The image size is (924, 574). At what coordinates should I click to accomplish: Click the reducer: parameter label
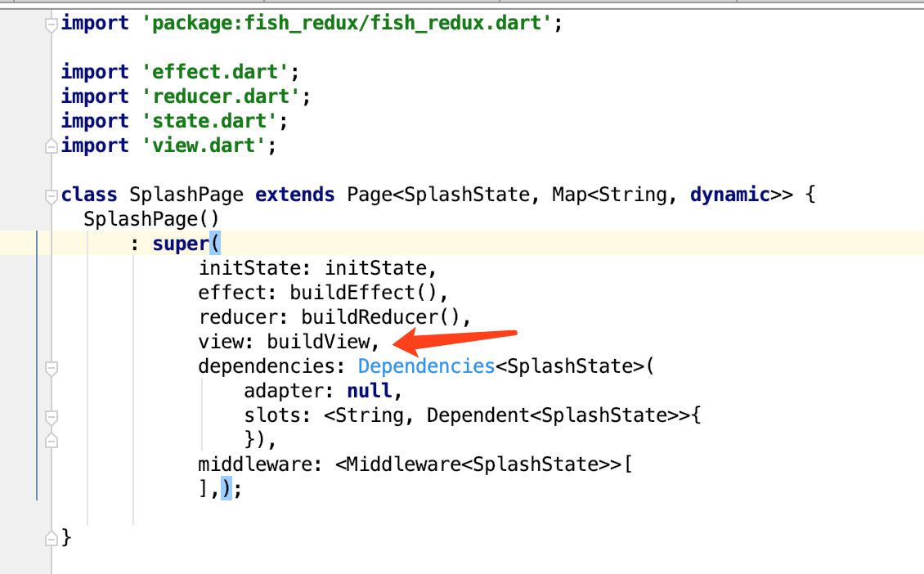(243, 317)
